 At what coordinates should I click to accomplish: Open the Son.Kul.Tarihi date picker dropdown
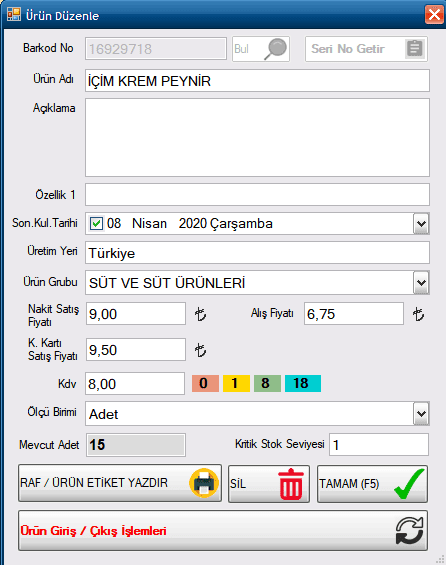[x=421, y=224]
